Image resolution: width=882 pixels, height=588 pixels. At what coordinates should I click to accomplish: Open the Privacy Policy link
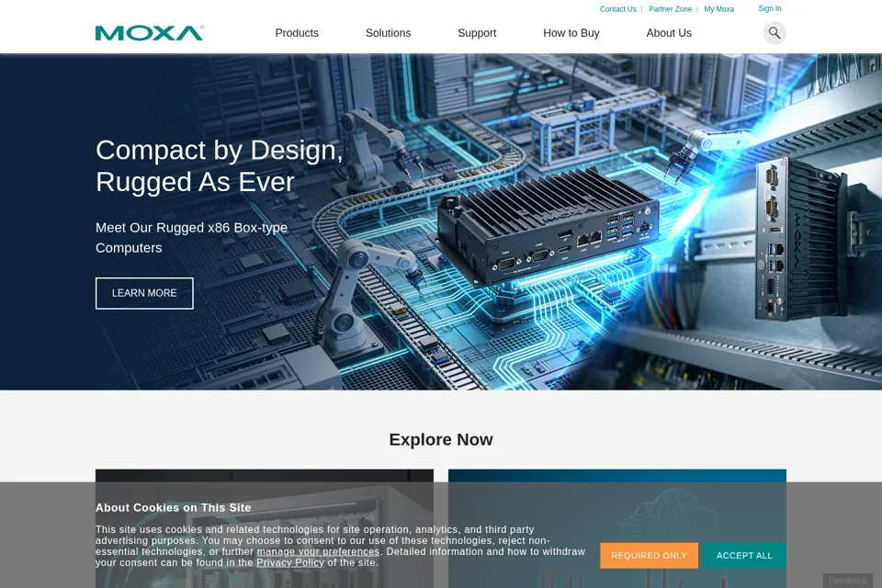pos(290,562)
